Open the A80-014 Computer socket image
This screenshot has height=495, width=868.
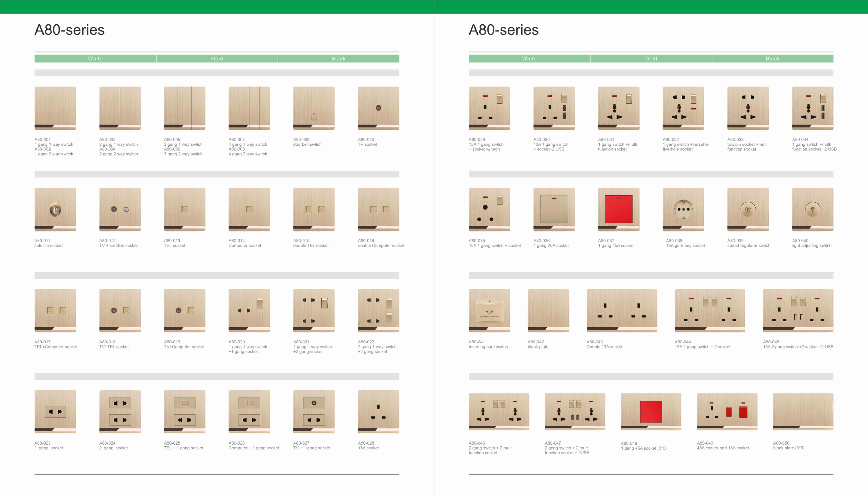pyautogui.click(x=249, y=209)
